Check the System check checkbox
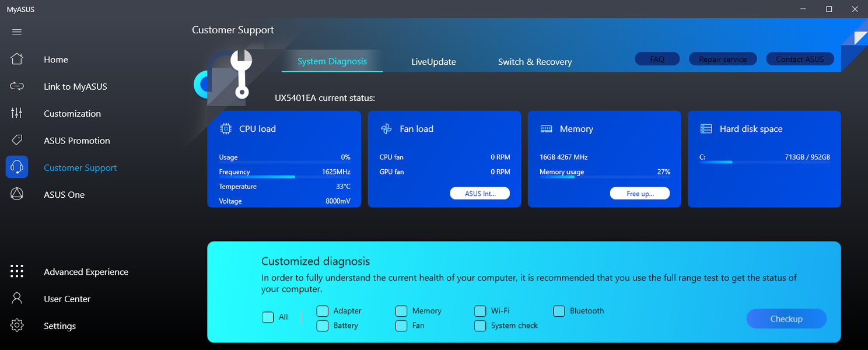 480,325
